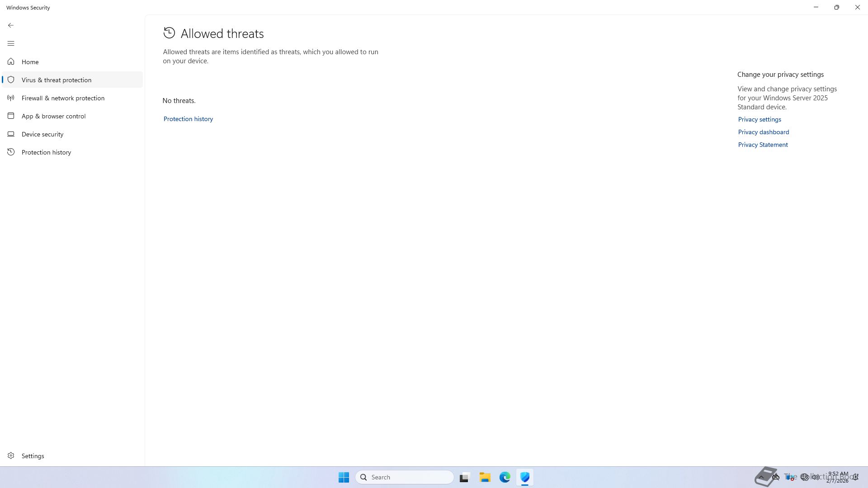Launch Microsoft Edge from the taskbar
Image resolution: width=868 pixels, height=488 pixels.
click(x=505, y=477)
